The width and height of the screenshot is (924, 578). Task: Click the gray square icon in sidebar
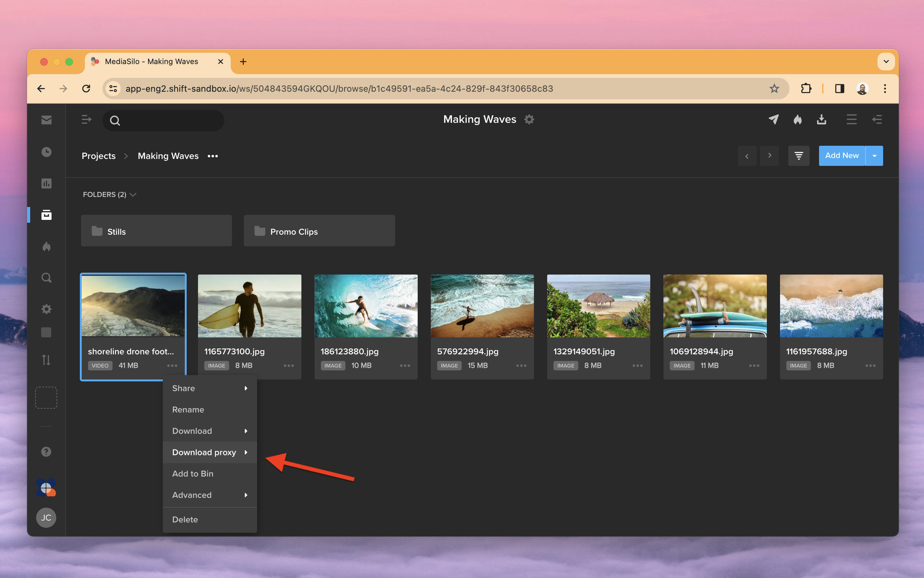pyautogui.click(x=46, y=332)
